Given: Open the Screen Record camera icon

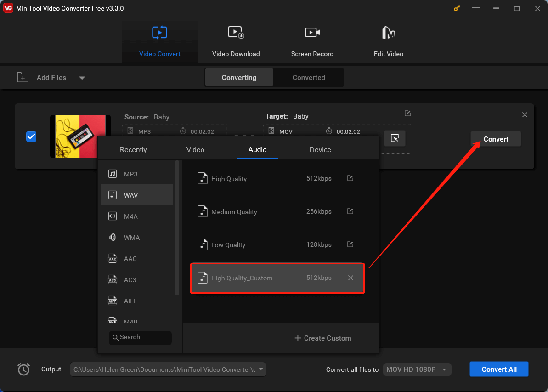Looking at the screenshot, I should pos(312,33).
